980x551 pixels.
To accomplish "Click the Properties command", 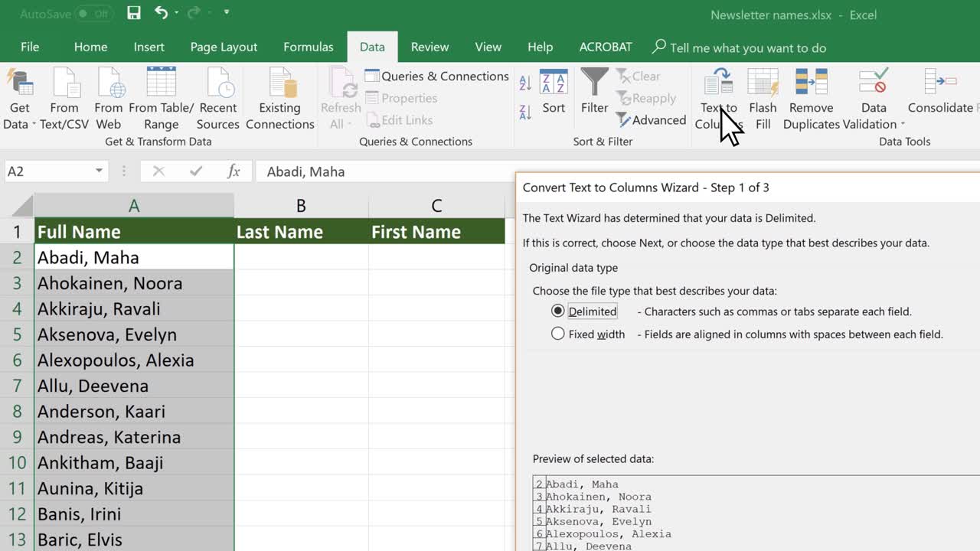I will (x=401, y=98).
